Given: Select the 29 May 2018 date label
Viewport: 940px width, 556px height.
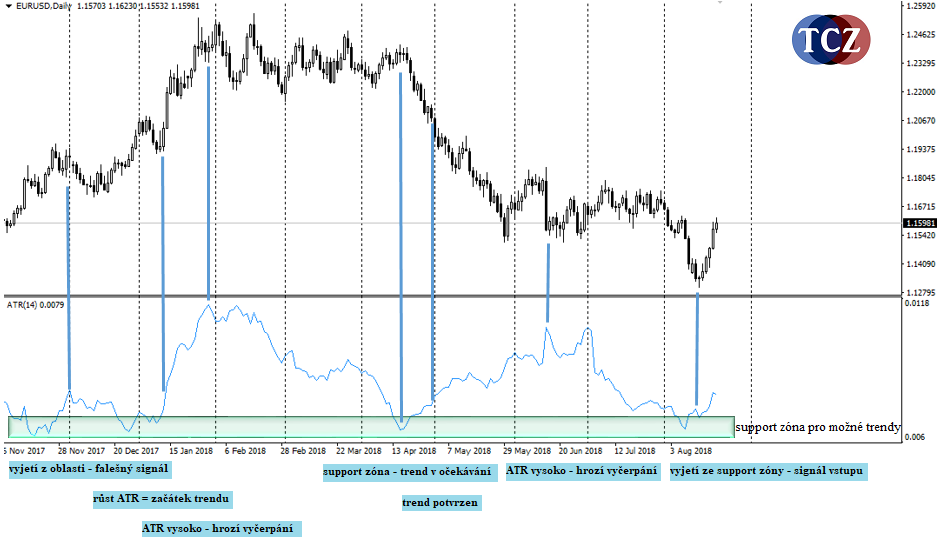Looking at the screenshot, I should point(526,450).
